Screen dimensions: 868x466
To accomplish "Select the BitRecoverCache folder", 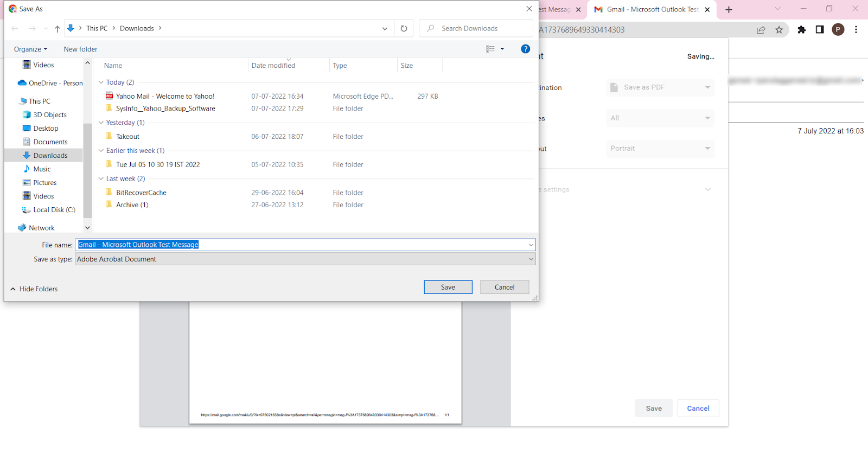I will pyautogui.click(x=141, y=193).
